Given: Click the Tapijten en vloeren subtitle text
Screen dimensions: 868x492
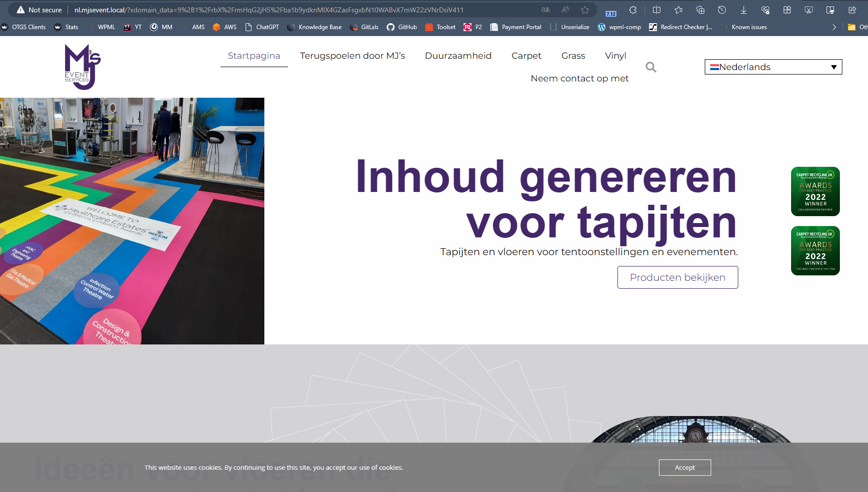Looking at the screenshot, I should point(589,252).
